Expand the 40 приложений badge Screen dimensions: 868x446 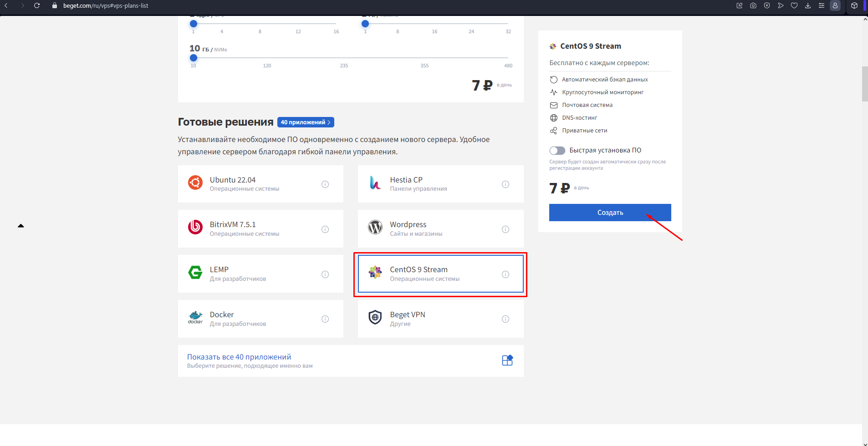click(x=306, y=122)
